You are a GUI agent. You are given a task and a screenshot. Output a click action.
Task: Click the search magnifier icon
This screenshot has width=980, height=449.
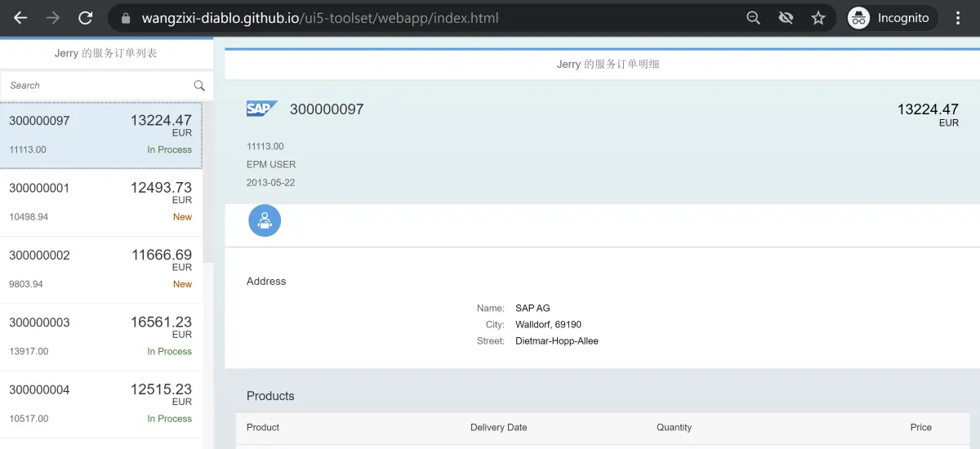pyautogui.click(x=199, y=85)
